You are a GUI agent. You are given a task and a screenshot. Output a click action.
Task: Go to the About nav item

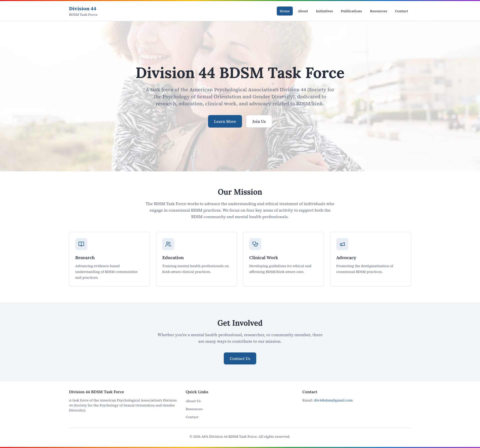303,11
